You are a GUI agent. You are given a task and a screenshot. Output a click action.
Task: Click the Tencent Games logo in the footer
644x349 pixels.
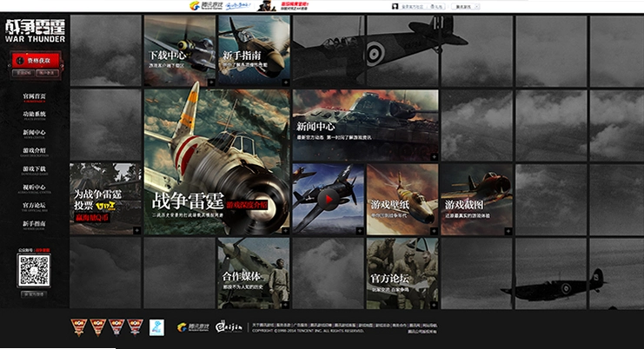[x=193, y=327]
